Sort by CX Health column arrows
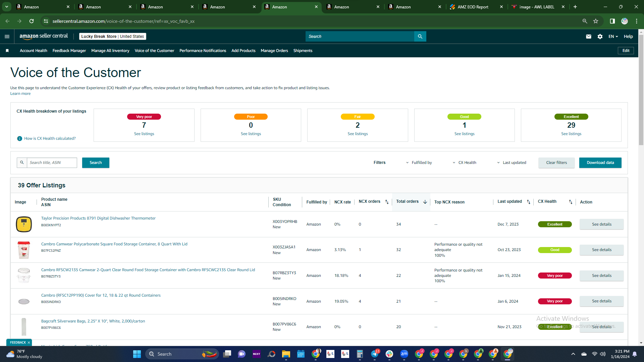The image size is (644, 362). click(571, 202)
